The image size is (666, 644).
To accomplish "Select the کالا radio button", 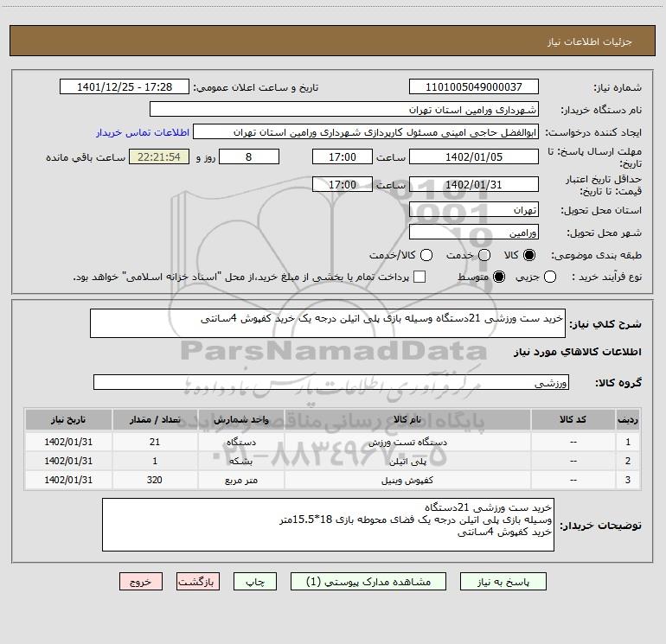I will [529, 255].
